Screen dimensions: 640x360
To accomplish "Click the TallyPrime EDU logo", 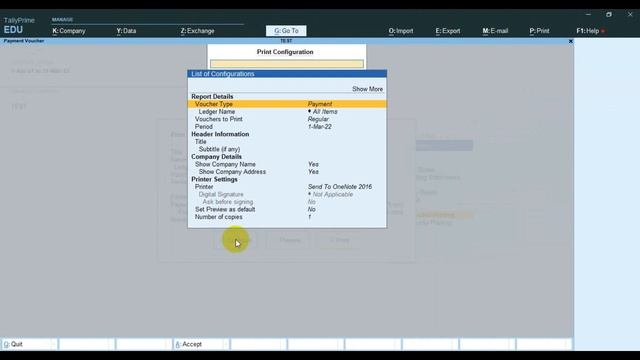I will [x=19, y=25].
